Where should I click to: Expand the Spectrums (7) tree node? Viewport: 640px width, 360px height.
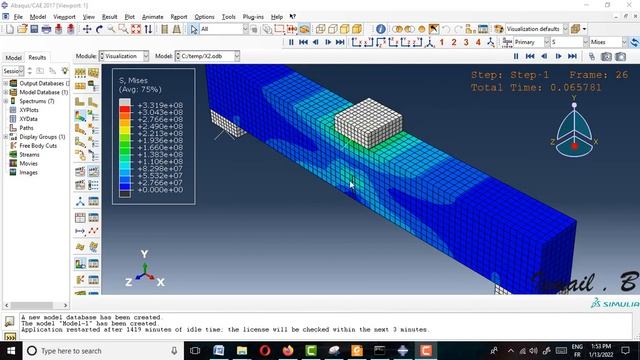pos(6,101)
